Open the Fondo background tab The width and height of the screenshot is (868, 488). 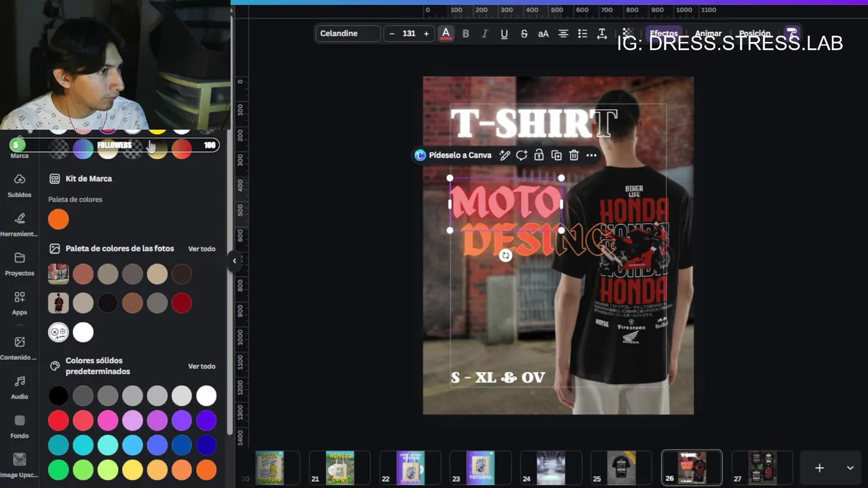[x=19, y=427]
